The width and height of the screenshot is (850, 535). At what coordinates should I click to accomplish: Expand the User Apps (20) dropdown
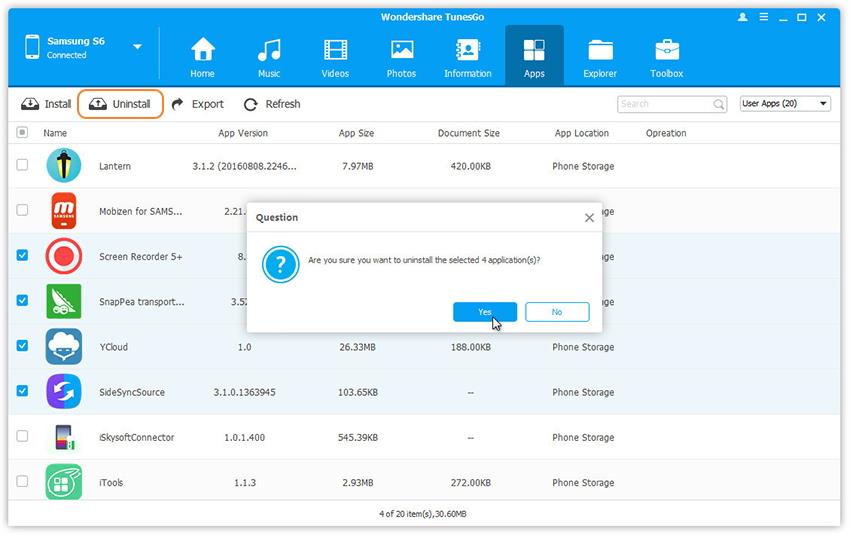tap(785, 104)
